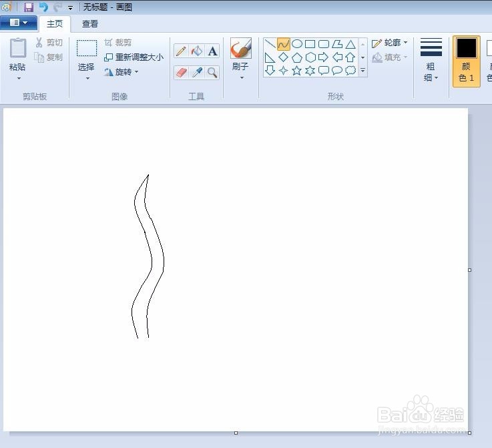Choose the Rounded rectangle shape
Screen dimensions: 492x448
324,44
